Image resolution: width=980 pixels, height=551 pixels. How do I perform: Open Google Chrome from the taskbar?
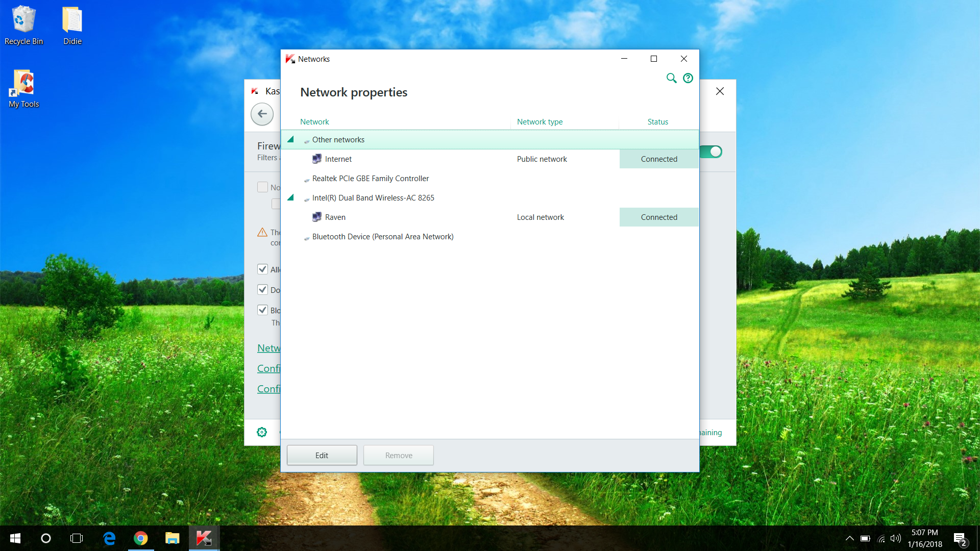[141, 538]
